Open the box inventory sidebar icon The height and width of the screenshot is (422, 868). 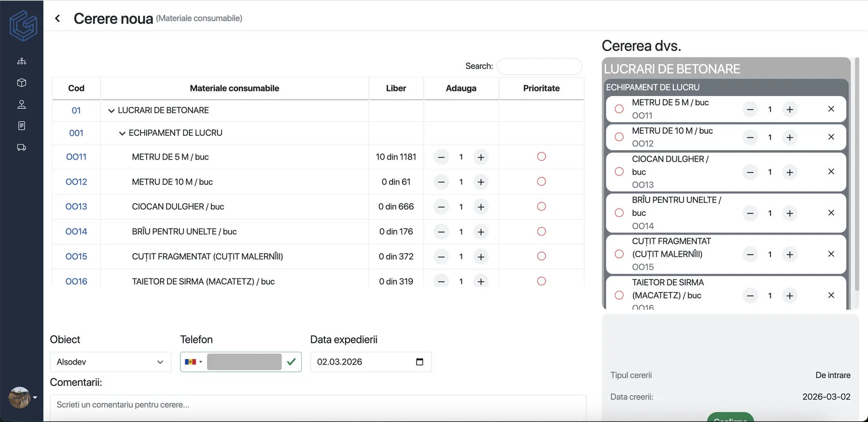pyautogui.click(x=22, y=83)
